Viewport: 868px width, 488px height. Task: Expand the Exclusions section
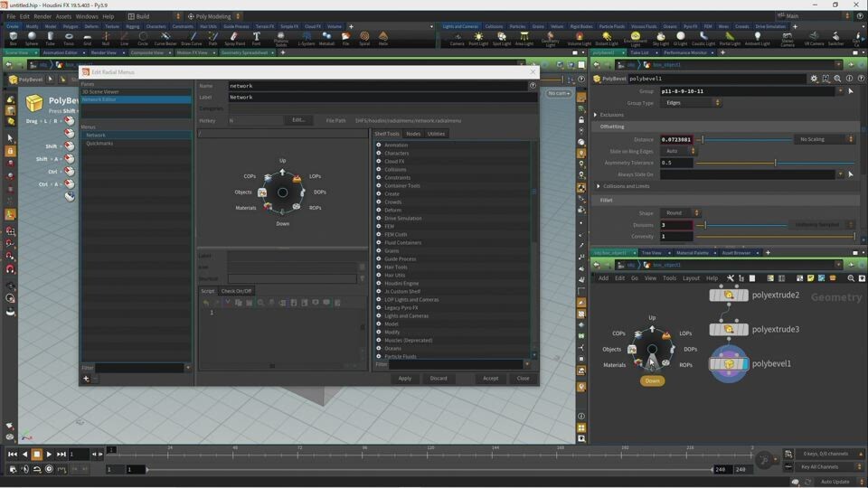click(x=596, y=115)
